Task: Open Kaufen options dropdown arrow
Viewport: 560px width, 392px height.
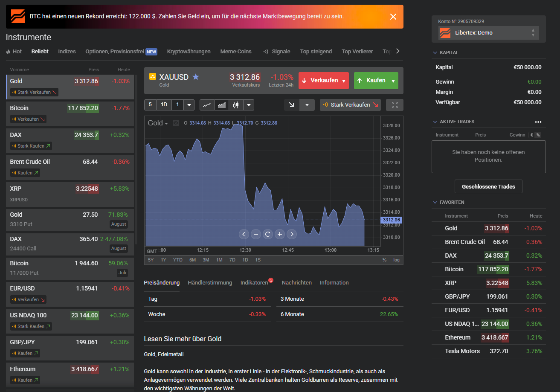Action: [393, 81]
